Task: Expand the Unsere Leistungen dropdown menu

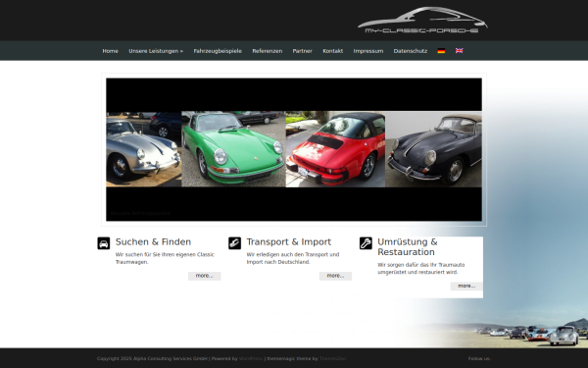Action: (x=156, y=51)
